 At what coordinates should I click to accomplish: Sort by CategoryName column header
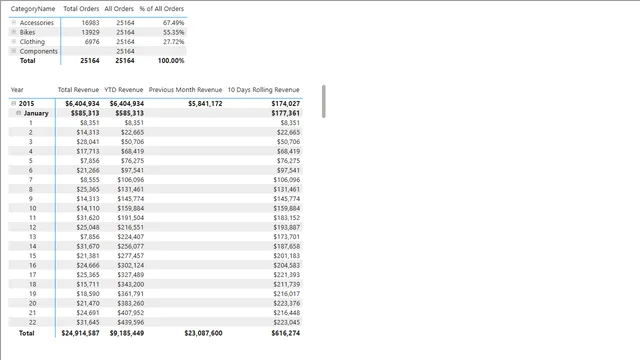[x=33, y=9]
